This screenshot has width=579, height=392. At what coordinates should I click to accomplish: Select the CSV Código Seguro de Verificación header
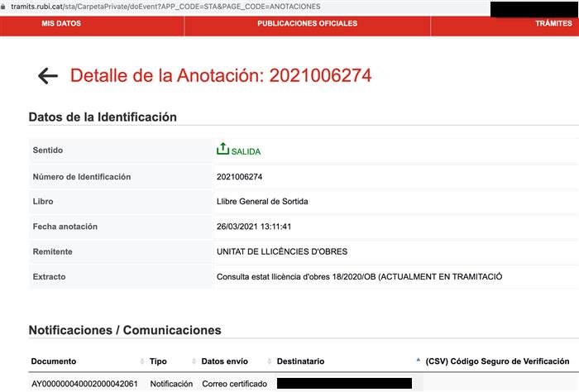497,361
